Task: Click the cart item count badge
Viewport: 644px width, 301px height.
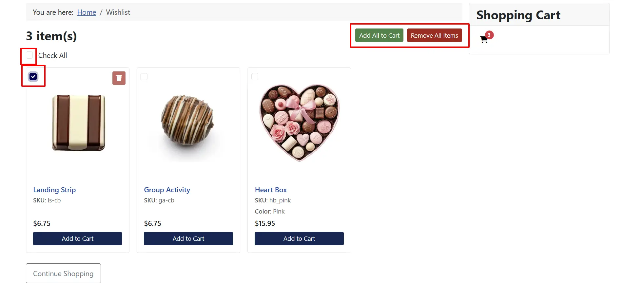Action: coord(489,35)
